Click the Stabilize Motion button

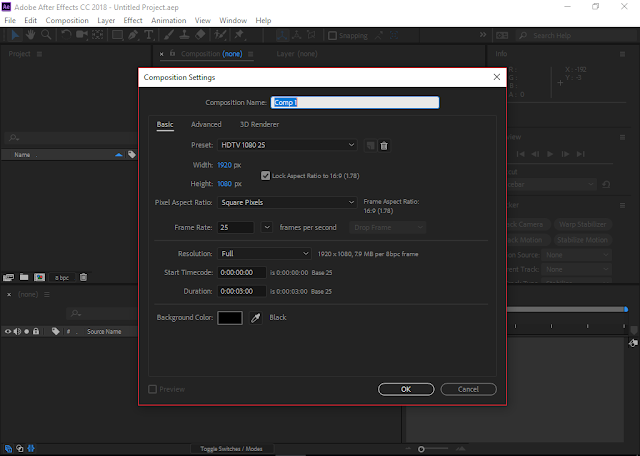pos(582,240)
